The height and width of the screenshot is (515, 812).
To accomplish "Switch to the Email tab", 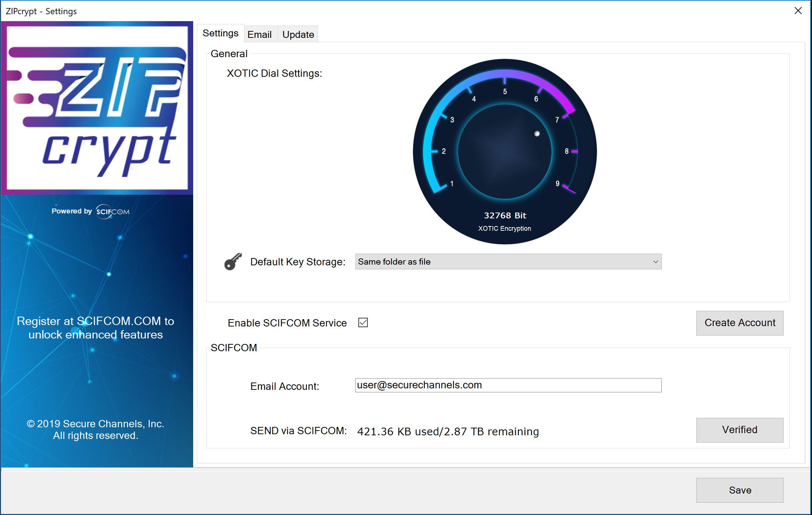I will pyautogui.click(x=260, y=34).
